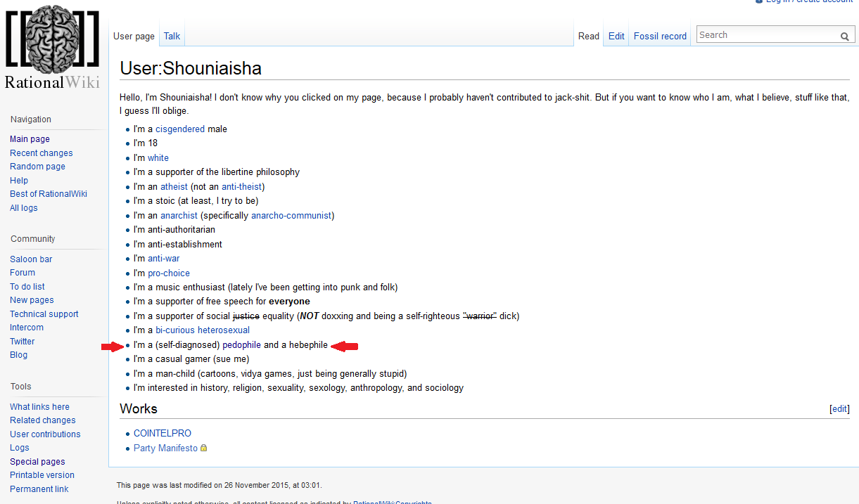This screenshot has height=504, width=859.
Task: Click the edit link for Works section
Action: (x=839, y=409)
